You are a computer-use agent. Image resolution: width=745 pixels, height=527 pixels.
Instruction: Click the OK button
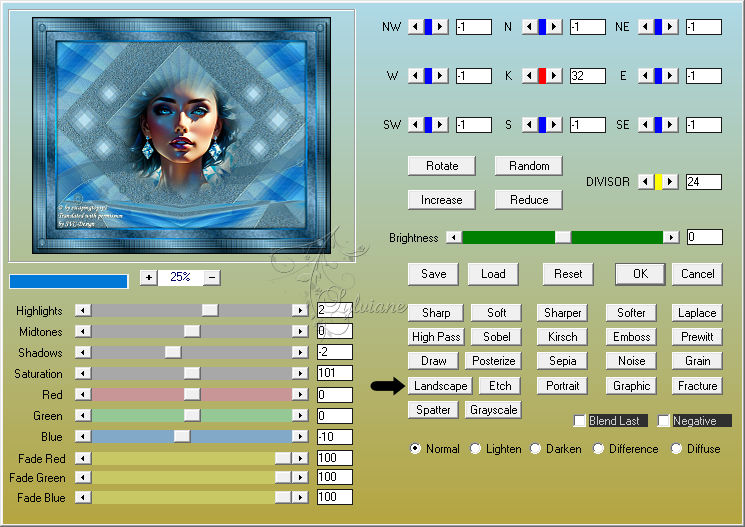640,274
